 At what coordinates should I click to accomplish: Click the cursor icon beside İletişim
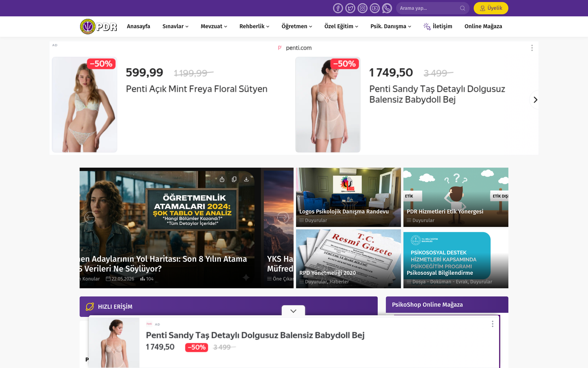tap(427, 26)
